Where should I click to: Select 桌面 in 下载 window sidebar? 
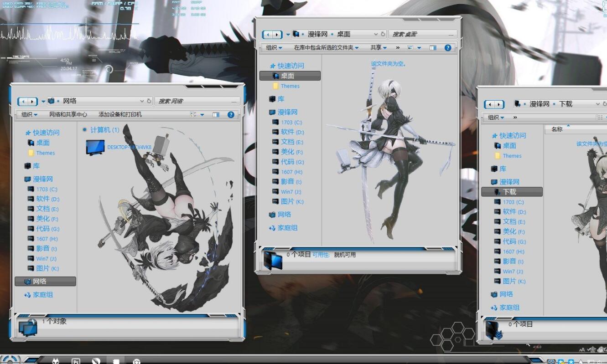point(505,146)
